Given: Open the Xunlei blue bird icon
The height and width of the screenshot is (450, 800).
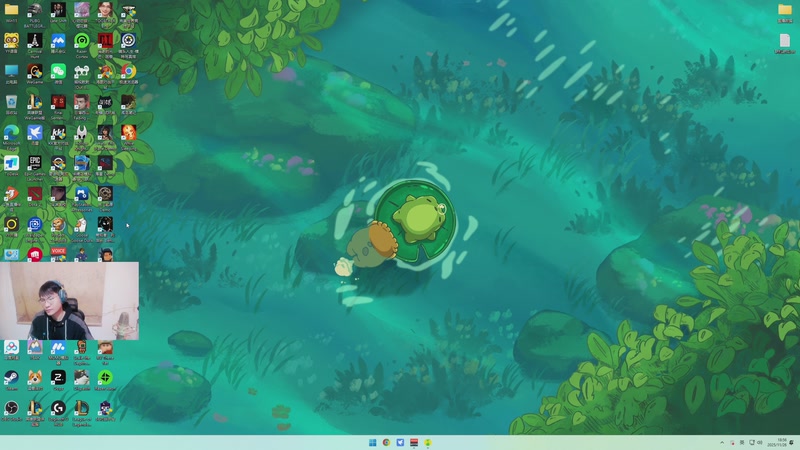Looking at the screenshot, I should [x=35, y=134].
